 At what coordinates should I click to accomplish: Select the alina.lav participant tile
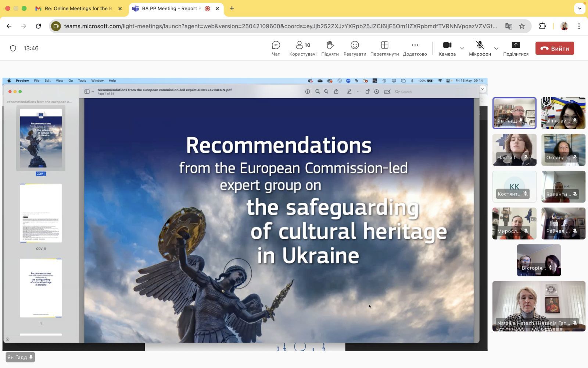(563, 113)
